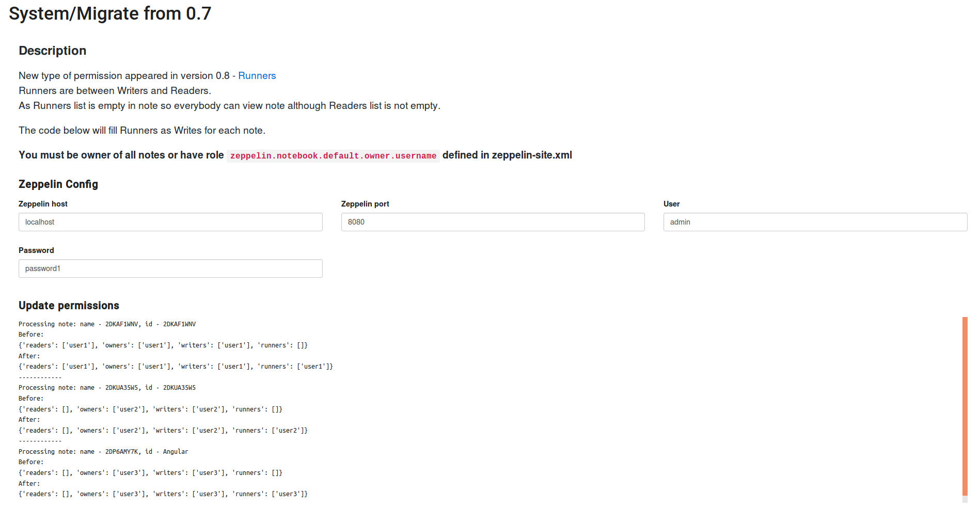The image size is (980, 507).
Task: Click the zeppelin.notebook.default.owner.username code text
Action: click(333, 156)
